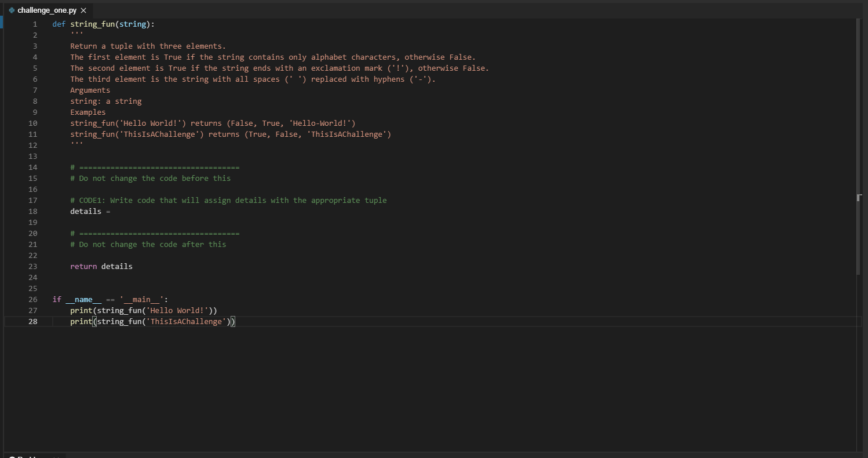Click the docstring line starting 'The second element is True'
The height and width of the screenshot is (458, 868).
[x=279, y=68]
